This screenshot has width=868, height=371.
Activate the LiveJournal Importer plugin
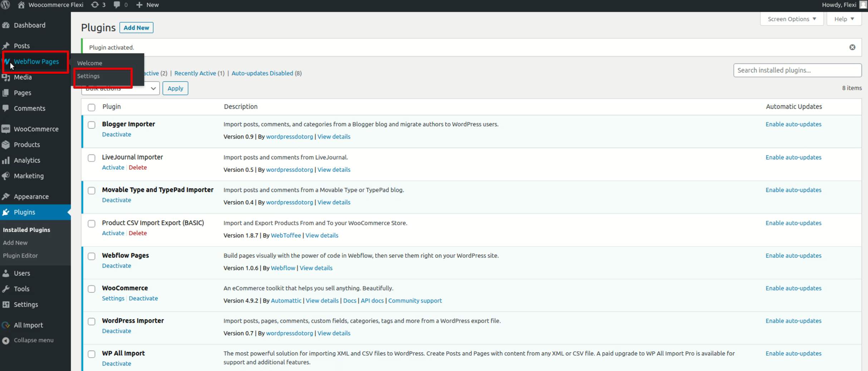click(x=113, y=167)
